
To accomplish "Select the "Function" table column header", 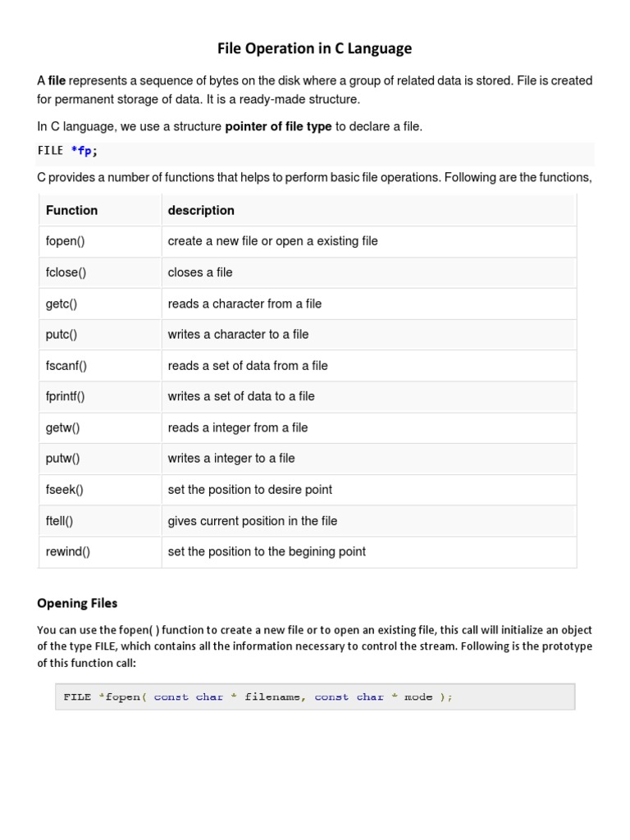I will tap(72, 210).
